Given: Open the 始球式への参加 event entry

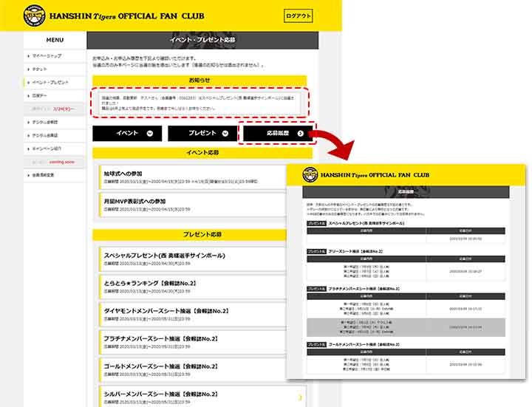Looking at the screenshot, I should (193, 177).
